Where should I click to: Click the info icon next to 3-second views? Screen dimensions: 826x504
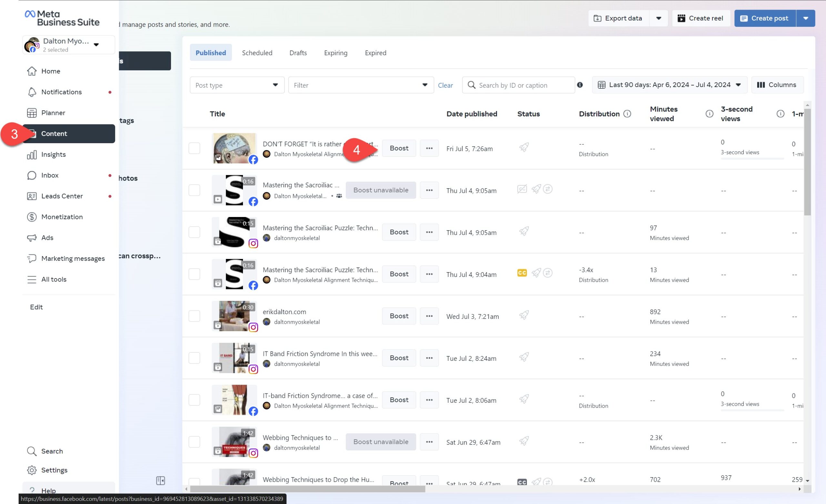click(781, 114)
